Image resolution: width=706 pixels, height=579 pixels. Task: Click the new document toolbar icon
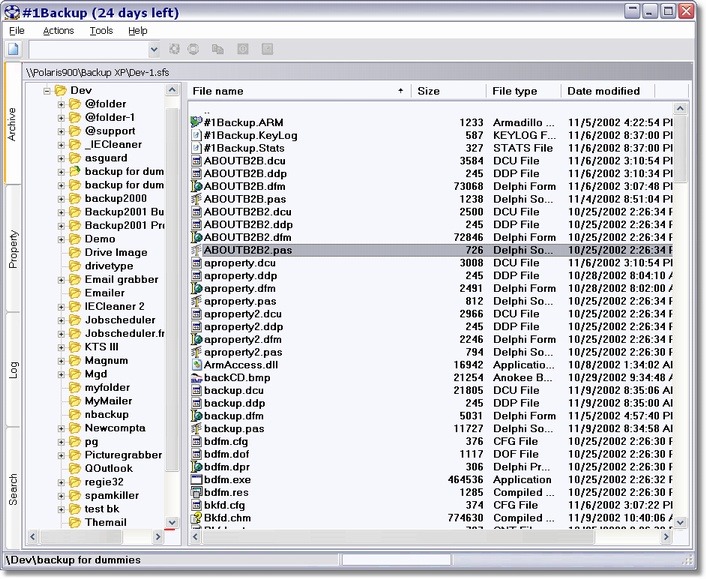pyautogui.click(x=14, y=49)
